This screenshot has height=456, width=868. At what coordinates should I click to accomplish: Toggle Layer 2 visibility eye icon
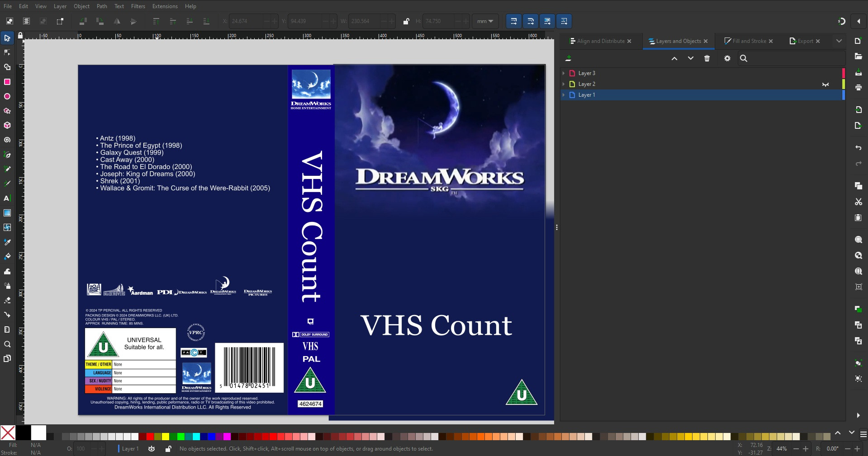(x=825, y=84)
